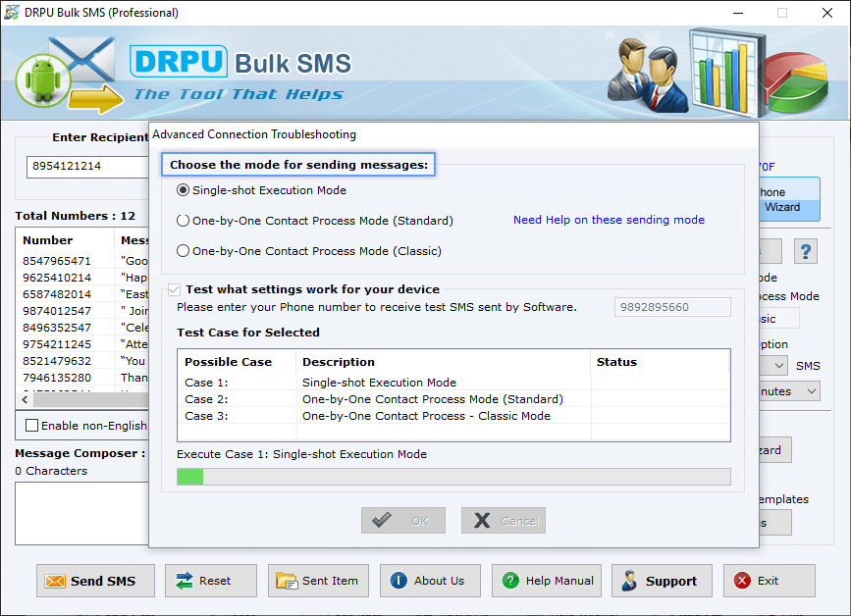Click the number list scroll left arrow
The height and width of the screenshot is (616, 851).
[25, 399]
